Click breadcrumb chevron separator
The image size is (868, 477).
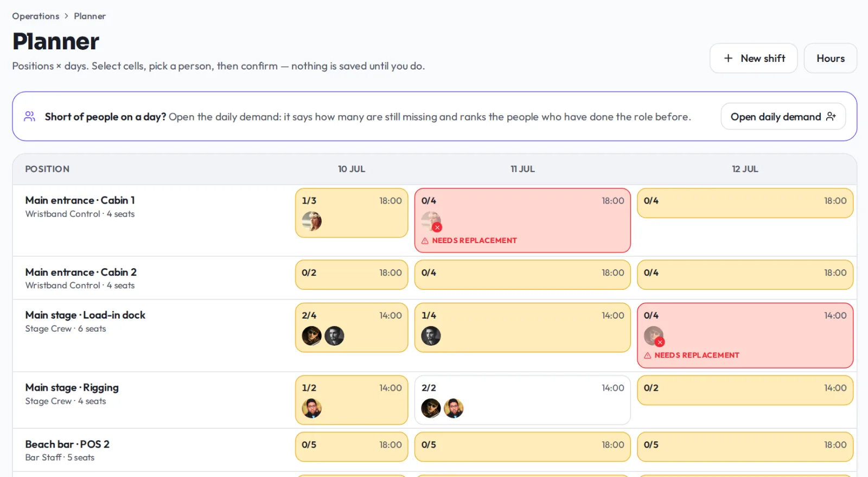pos(67,16)
